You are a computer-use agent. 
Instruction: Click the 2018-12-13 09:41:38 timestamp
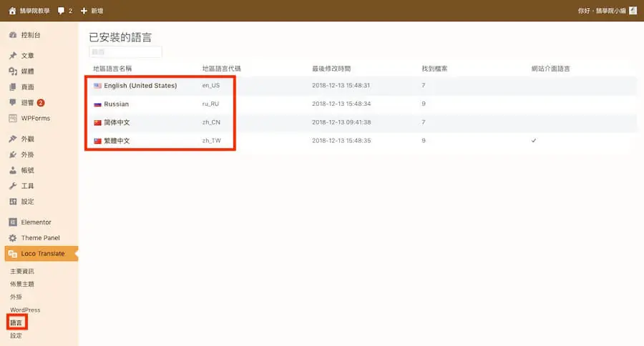tap(341, 122)
